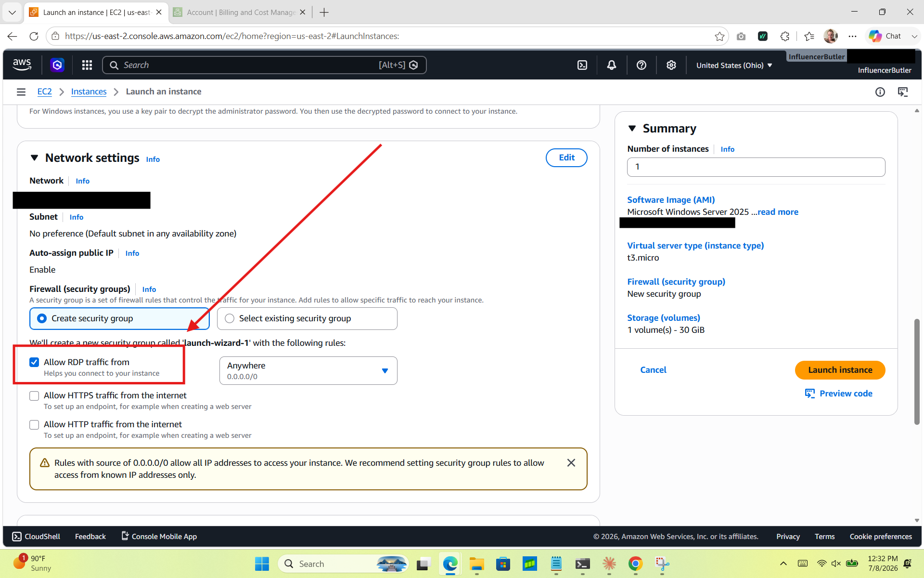Dismiss the 0.0.0.0/0 warning banner
This screenshot has width=924, height=578.
point(571,463)
